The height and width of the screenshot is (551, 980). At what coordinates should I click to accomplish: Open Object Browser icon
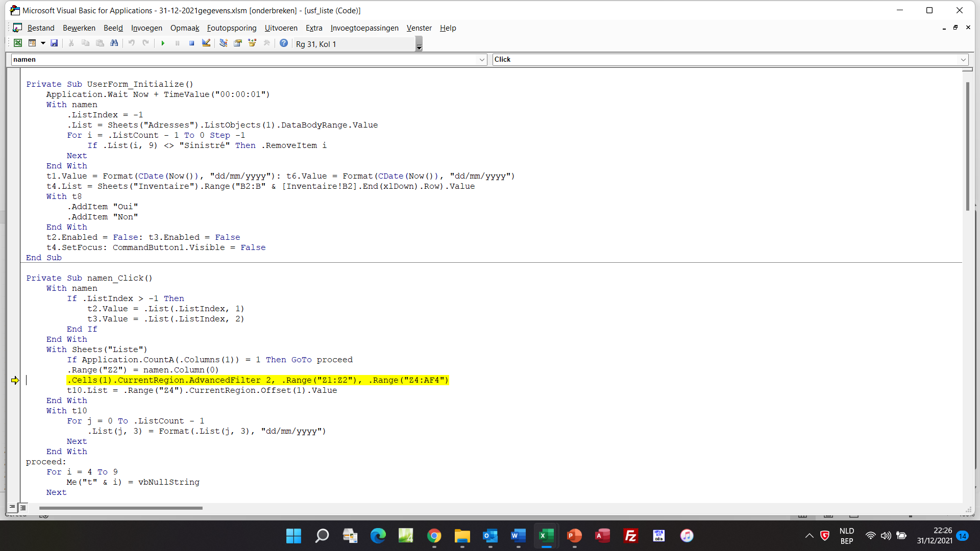pos(252,43)
